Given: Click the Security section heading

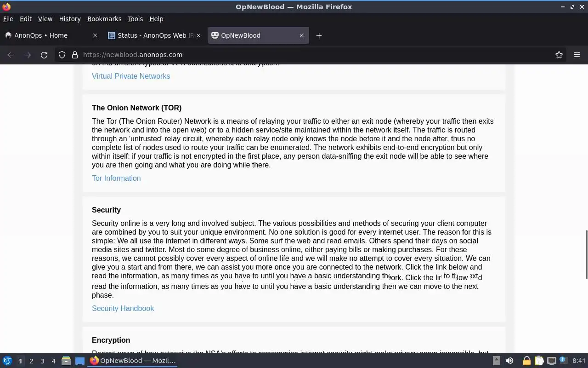Looking at the screenshot, I should click(106, 210).
